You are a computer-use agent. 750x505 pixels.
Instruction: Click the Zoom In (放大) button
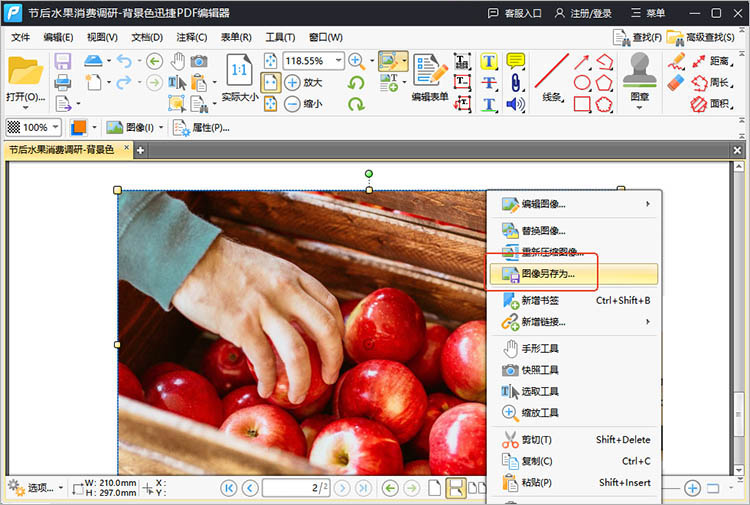tap(303, 82)
